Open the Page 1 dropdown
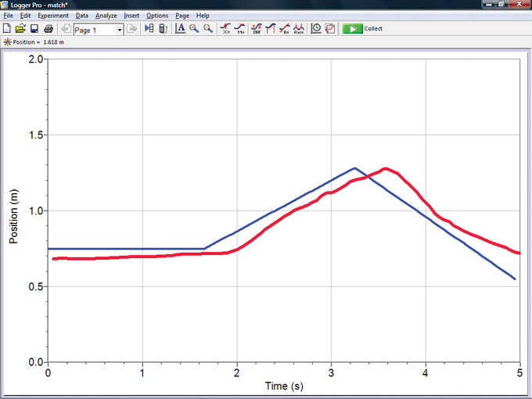Image resolution: width=532 pixels, height=399 pixels. 119,30
